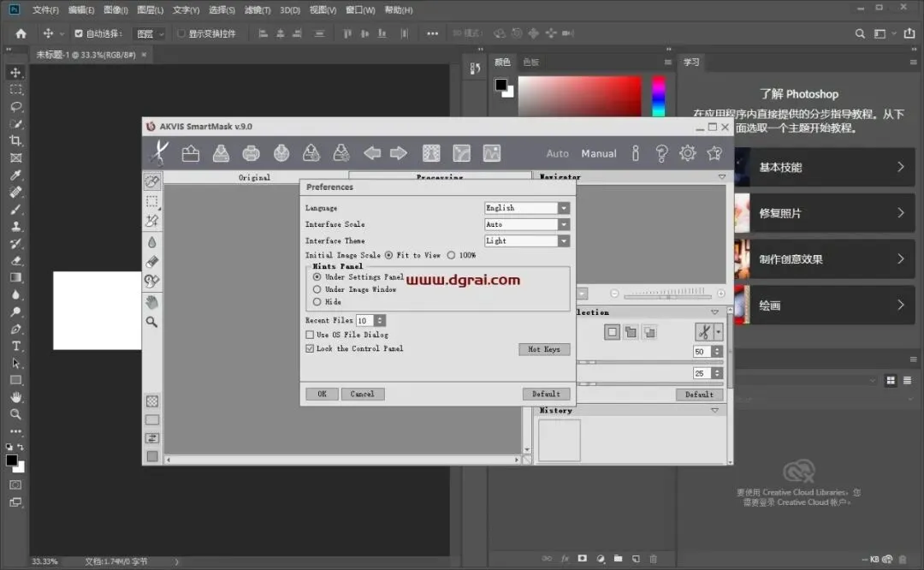Click Cancel in Preferences dialog

coord(363,394)
